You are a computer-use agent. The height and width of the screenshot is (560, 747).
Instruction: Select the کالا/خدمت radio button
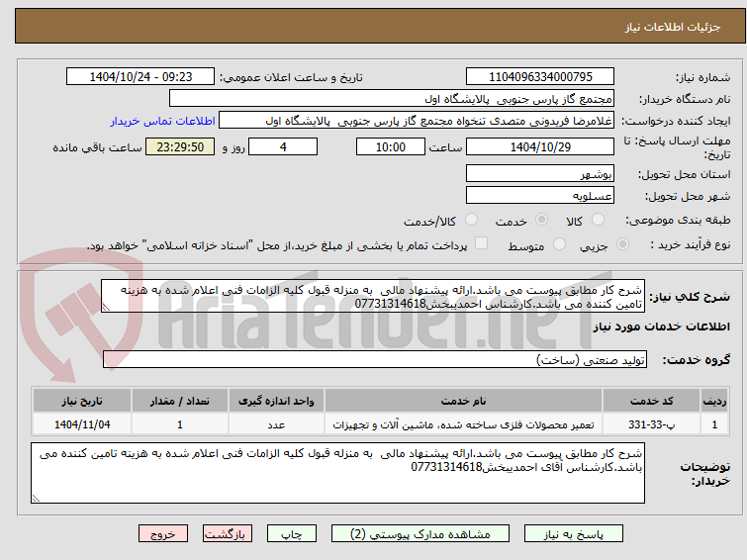pyautogui.click(x=471, y=220)
